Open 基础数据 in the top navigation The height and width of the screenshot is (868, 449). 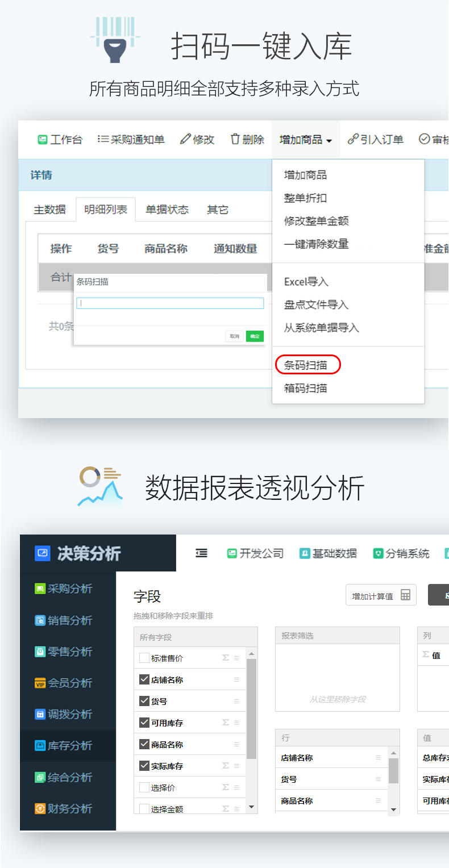point(329,553)
